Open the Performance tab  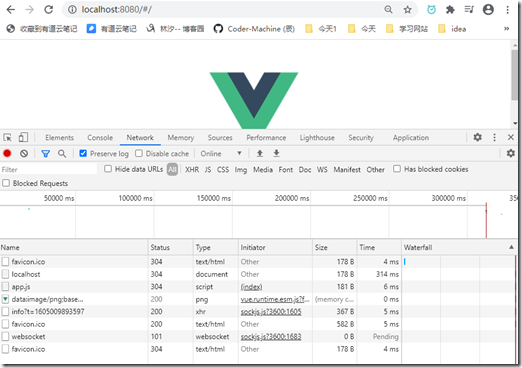coord(266,138)
